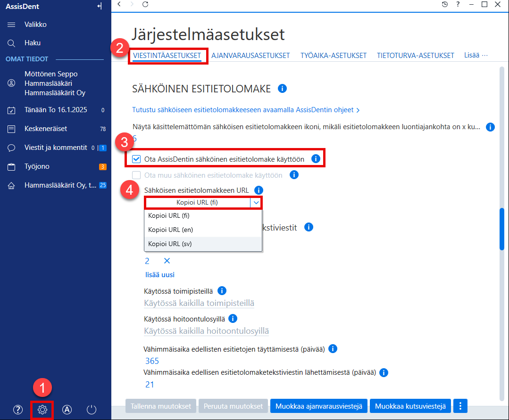
Task: Go back with the left arrow
Action: coord(119,4)
